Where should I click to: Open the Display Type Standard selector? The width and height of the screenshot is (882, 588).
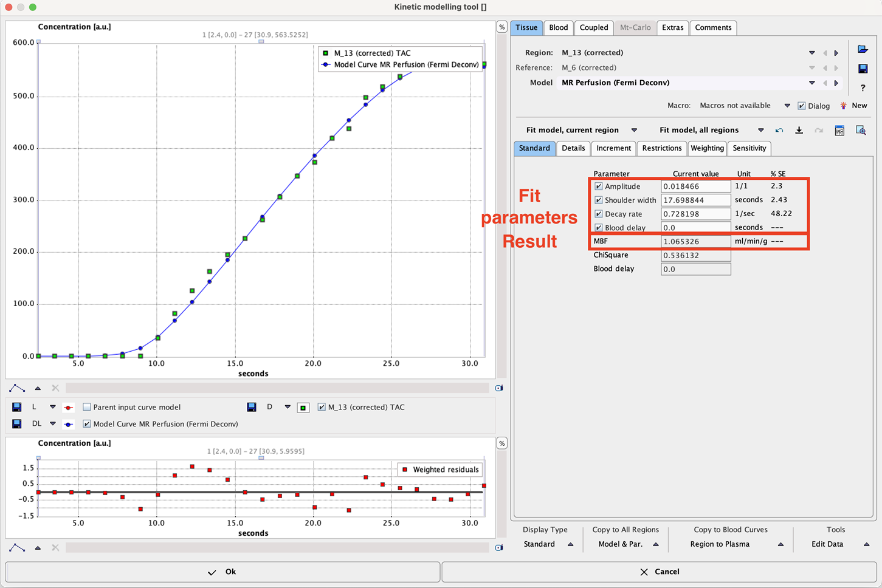pyautogui.click(x=548, y=544)
